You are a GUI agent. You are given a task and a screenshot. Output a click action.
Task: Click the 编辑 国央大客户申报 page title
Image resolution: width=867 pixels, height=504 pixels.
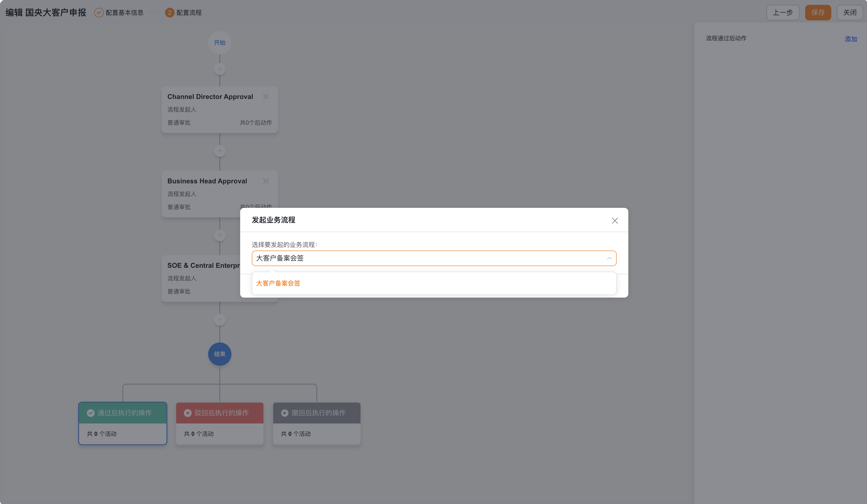46,13
